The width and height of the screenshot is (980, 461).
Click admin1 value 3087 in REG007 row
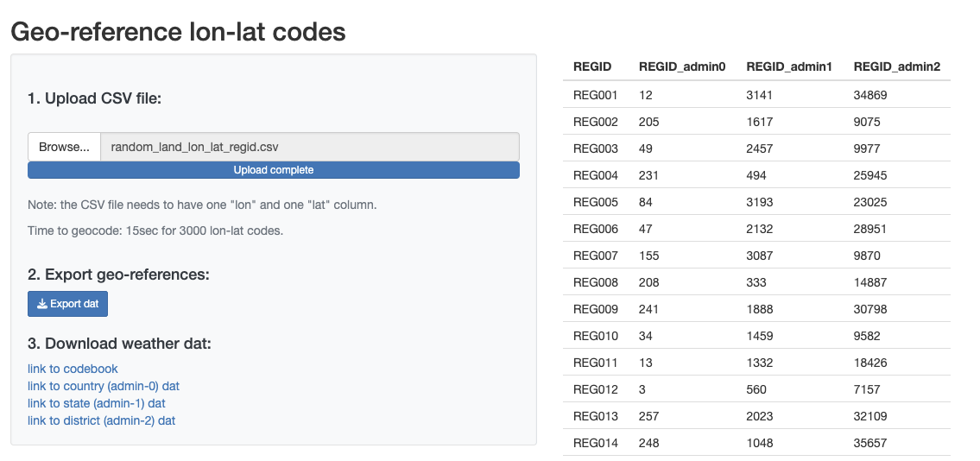(x=759, y=256)
